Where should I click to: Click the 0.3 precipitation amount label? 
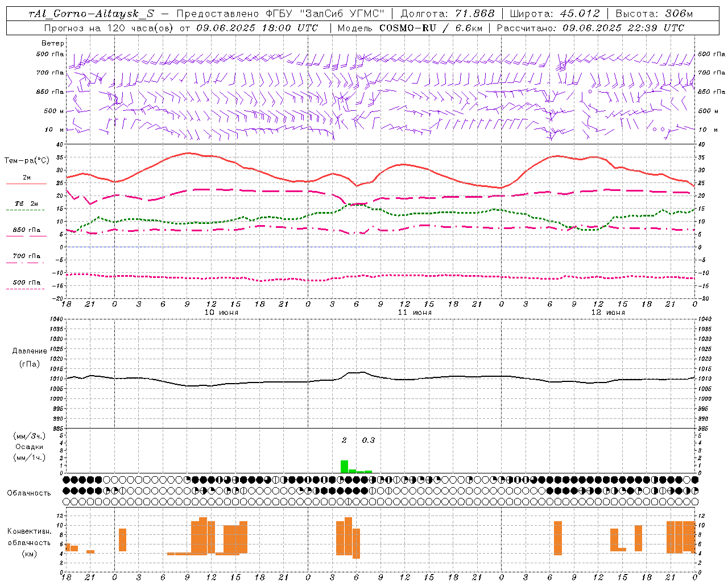pos(369,440)
